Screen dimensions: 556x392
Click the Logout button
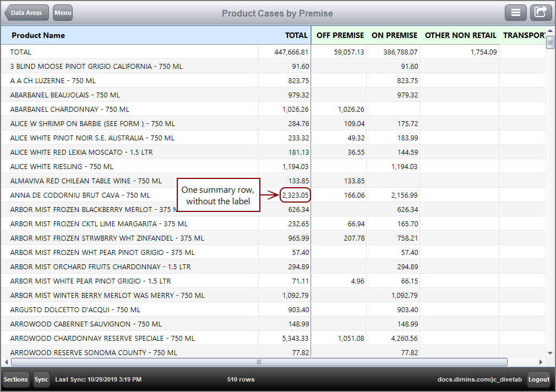click(538, 379)
